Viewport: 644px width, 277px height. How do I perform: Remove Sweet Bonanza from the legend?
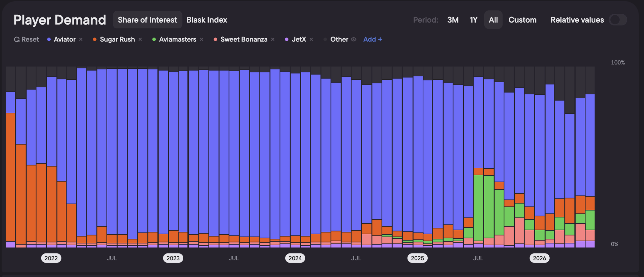pos(273,39)
